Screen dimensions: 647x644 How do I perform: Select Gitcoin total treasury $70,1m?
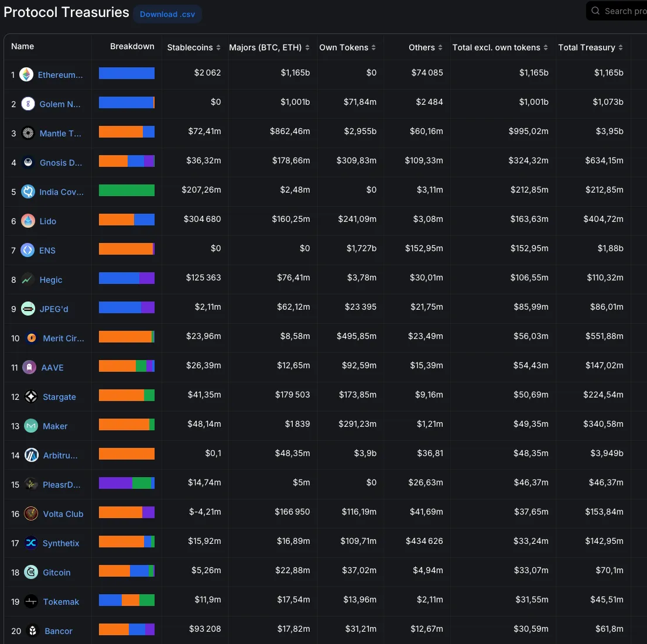point(610,570)
